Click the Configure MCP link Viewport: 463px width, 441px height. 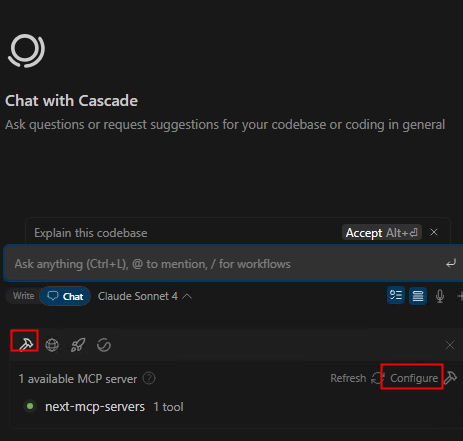point(414,378)
